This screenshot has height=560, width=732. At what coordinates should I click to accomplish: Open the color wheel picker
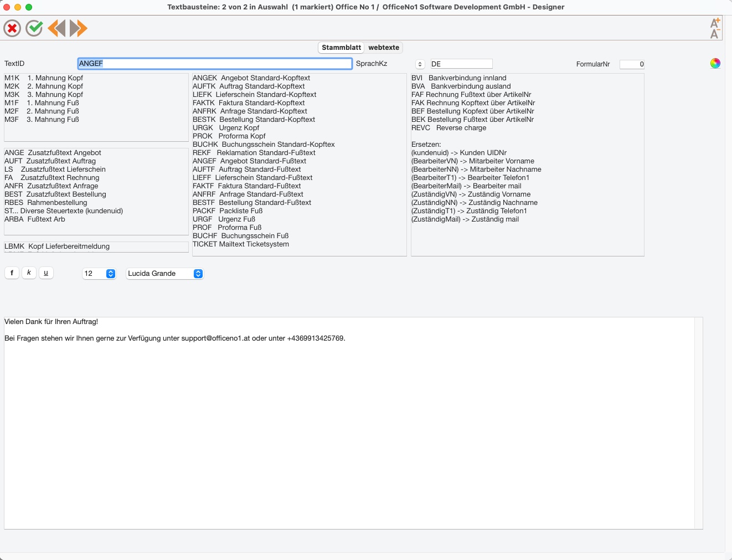click(715, 63)
